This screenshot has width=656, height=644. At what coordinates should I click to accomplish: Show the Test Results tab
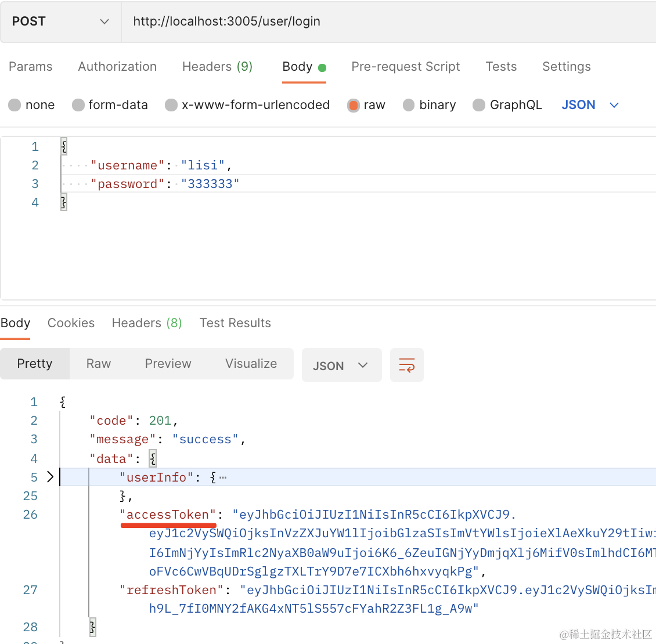[x=235, y=323]
